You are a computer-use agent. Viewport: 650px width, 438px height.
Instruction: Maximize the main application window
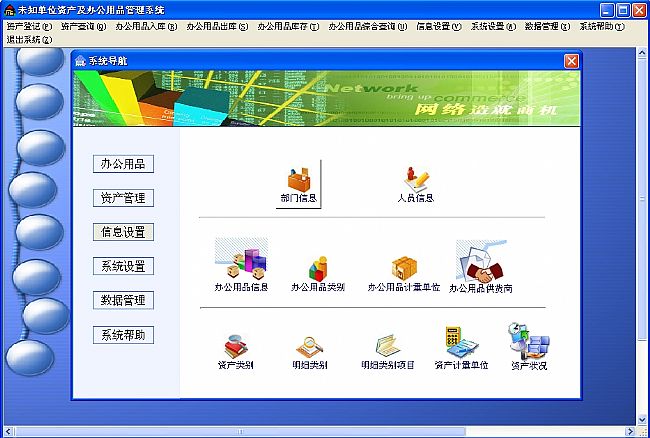(x=623, y=10)
